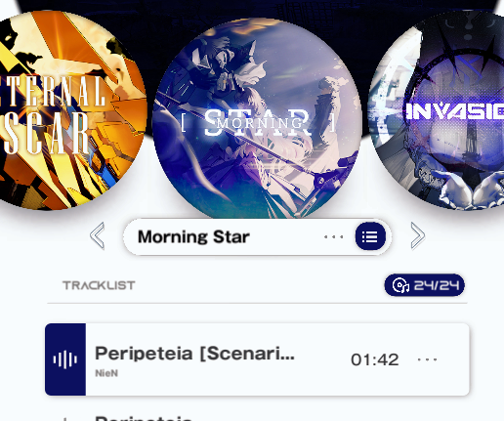Select the Invasion album cover
This screenshot has width=504, height=421.
[438, 110]
